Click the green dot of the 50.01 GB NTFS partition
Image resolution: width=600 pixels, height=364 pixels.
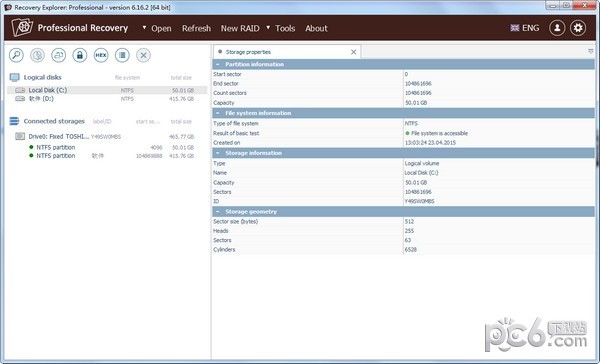click(x=31, y=147)
